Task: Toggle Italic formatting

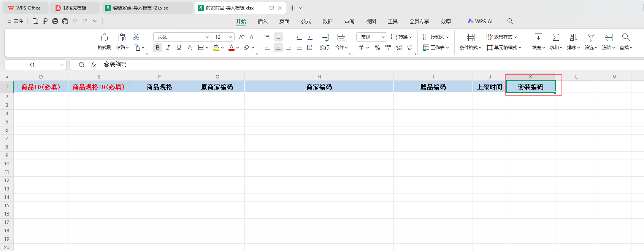Action: tap(168, 48)
